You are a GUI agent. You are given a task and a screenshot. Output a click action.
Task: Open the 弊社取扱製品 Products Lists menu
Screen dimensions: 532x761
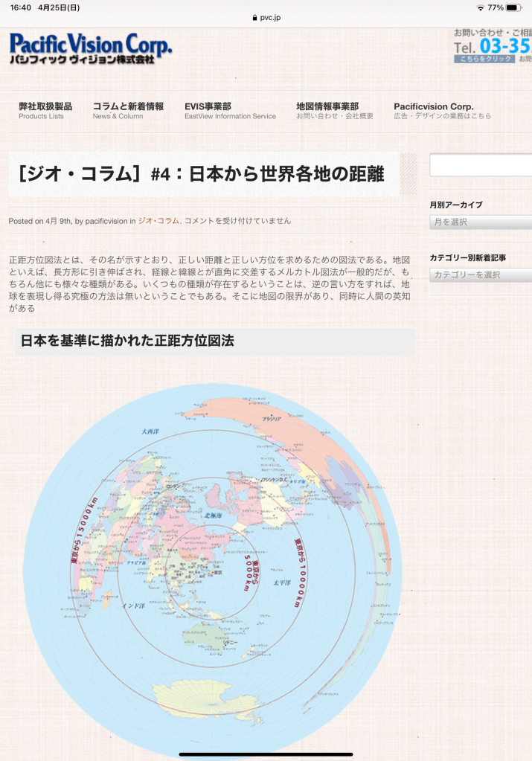coord(45,111)
